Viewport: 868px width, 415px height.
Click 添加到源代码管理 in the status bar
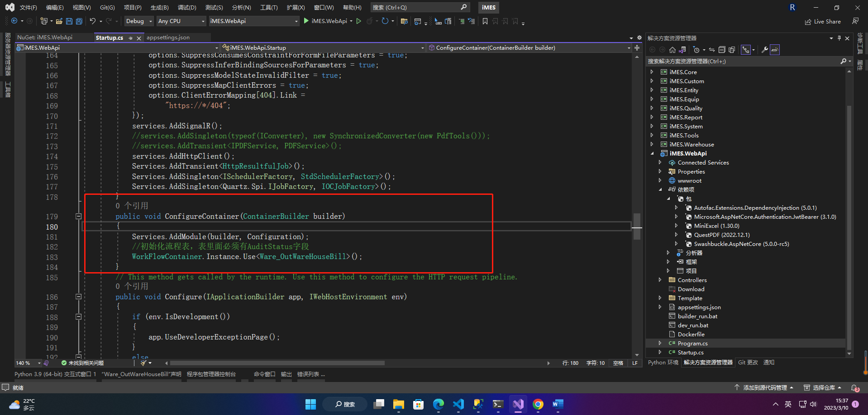pyautogui.click(x=764, y=387)
